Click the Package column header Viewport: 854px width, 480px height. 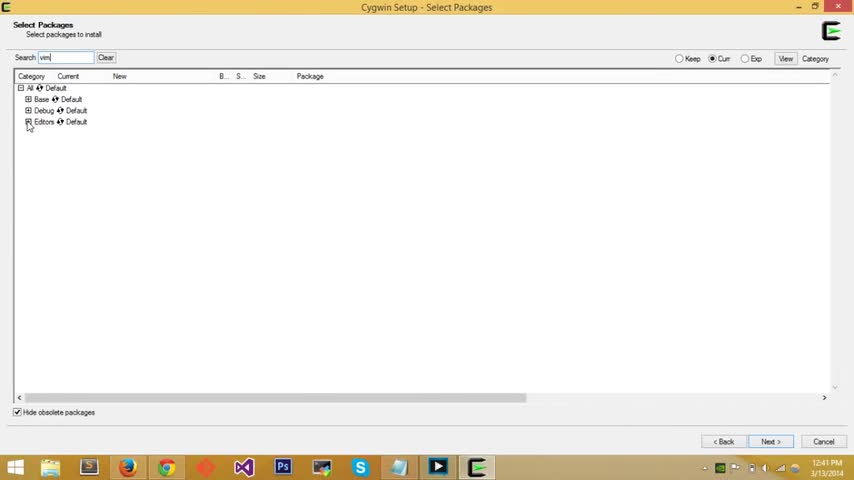click(x=310, y=76)
